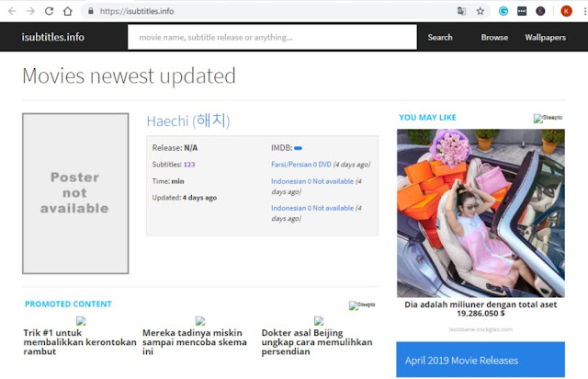The image size is (588, 379).
Task: Open Farsi/Persian 0 DVD subtitle link
Action: tap(301, 165)
